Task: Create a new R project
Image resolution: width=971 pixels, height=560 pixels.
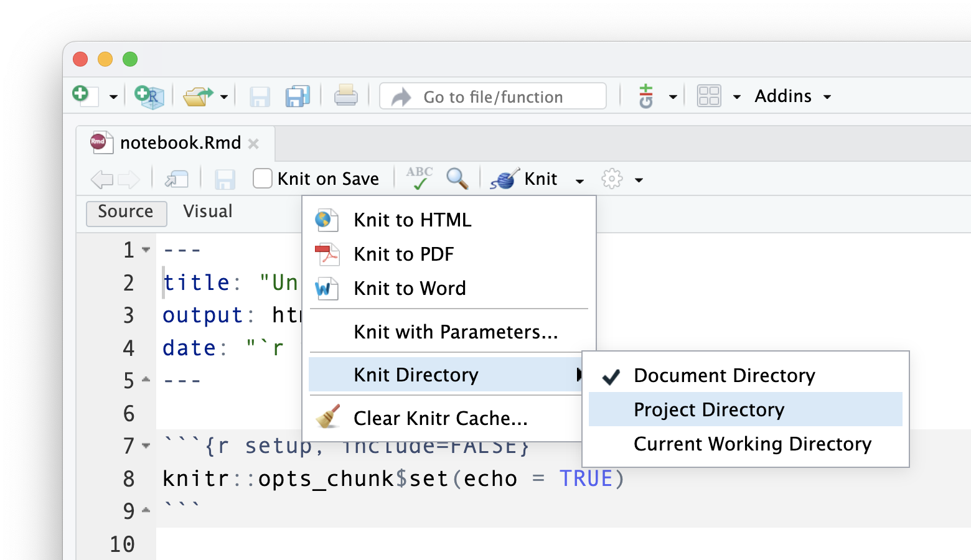Action: 149,96
